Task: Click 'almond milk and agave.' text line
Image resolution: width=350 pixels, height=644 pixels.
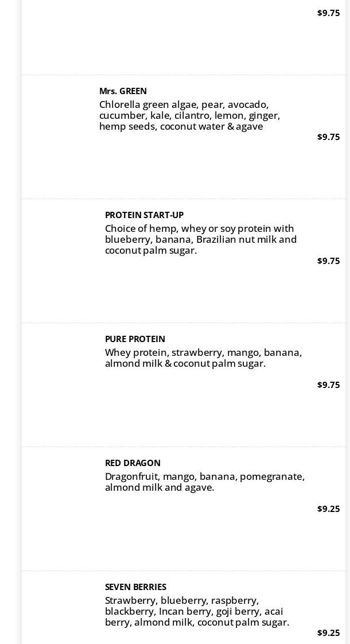Action: click(x=160, y=488)
